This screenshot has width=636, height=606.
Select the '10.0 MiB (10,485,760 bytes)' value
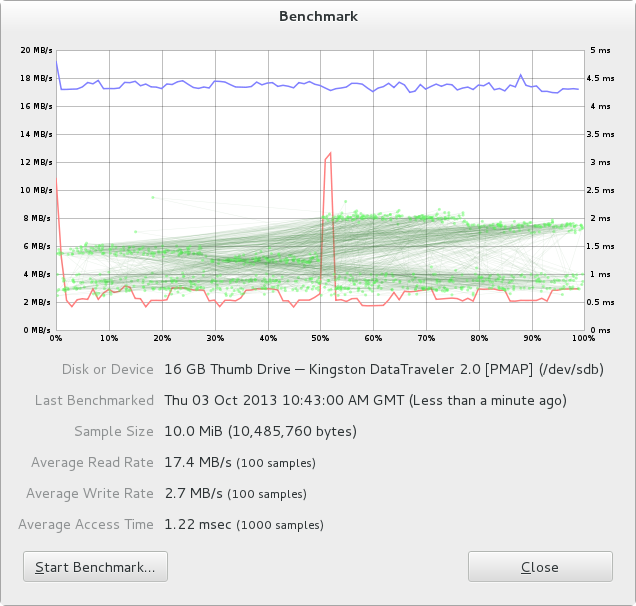tap(260, 431)
